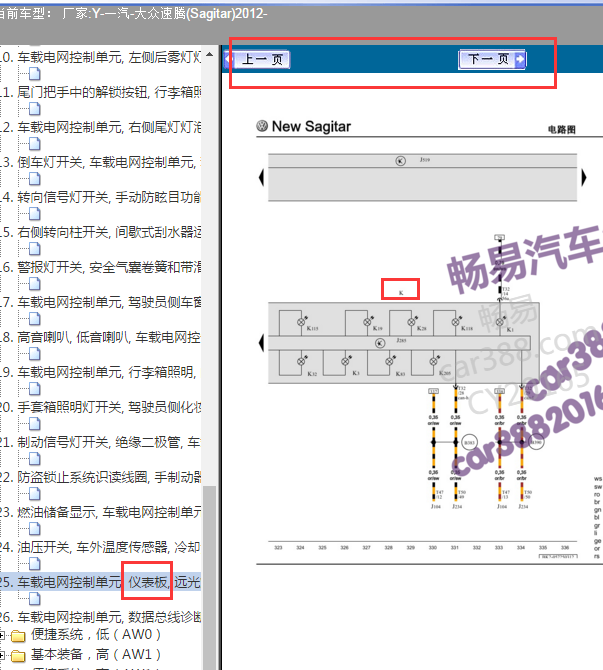Open document icon under item 10 车载电网控制单元, 左侧后雾灯
603x670 pixels.
click(x=35, y=74)
